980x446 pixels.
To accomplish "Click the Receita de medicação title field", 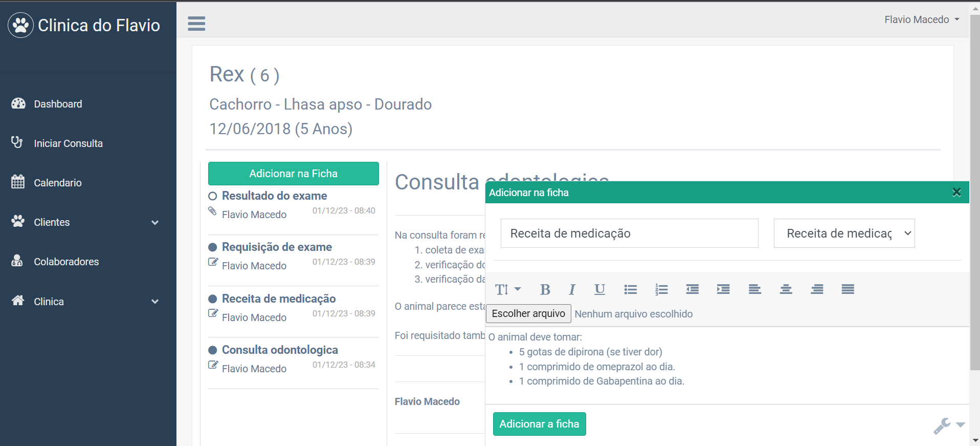I will 629,233.
